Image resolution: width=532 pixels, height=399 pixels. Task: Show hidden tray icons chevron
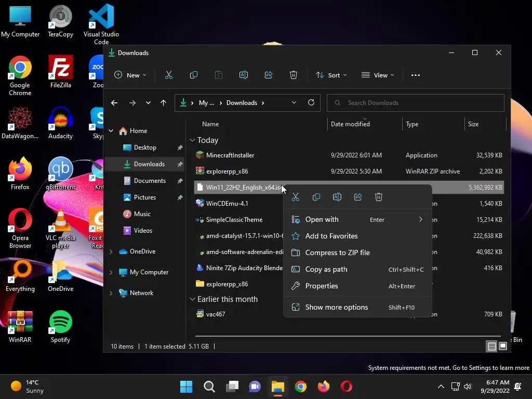441,387
